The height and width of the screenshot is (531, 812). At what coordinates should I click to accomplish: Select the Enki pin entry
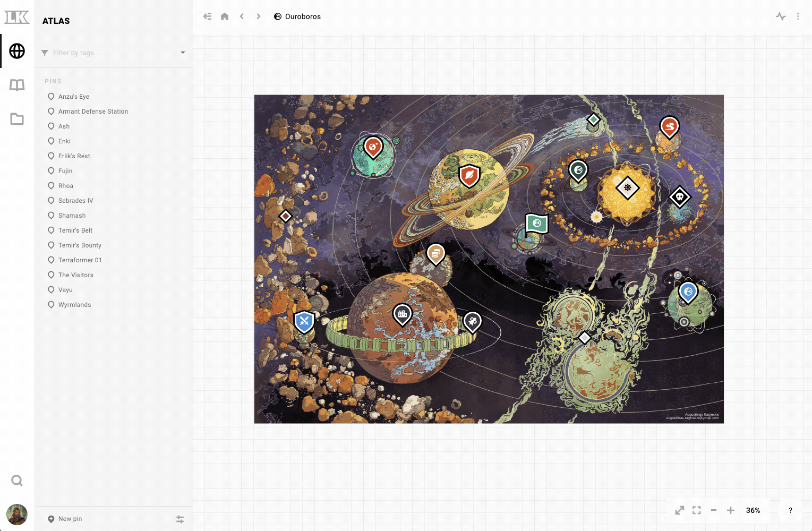(113, 141)
